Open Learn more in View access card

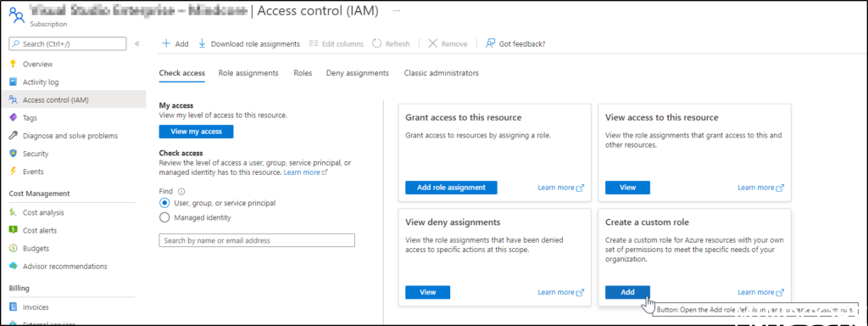760,188
